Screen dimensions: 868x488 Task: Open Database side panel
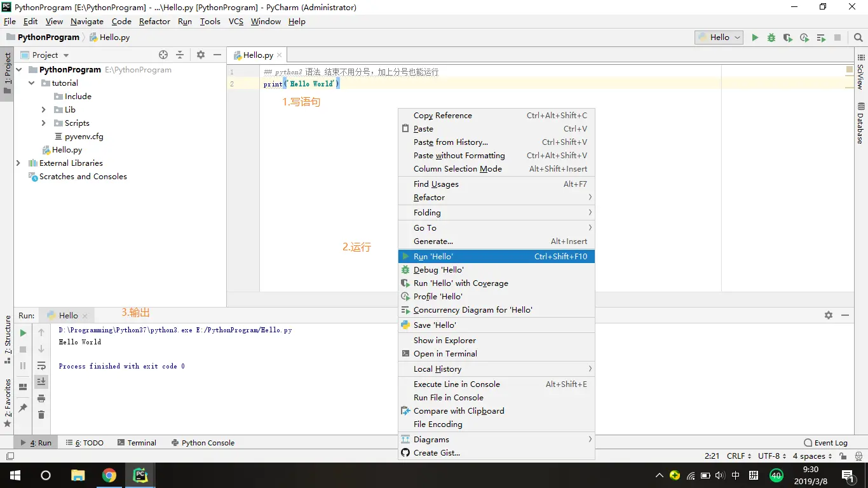click(x=860, y=123)
